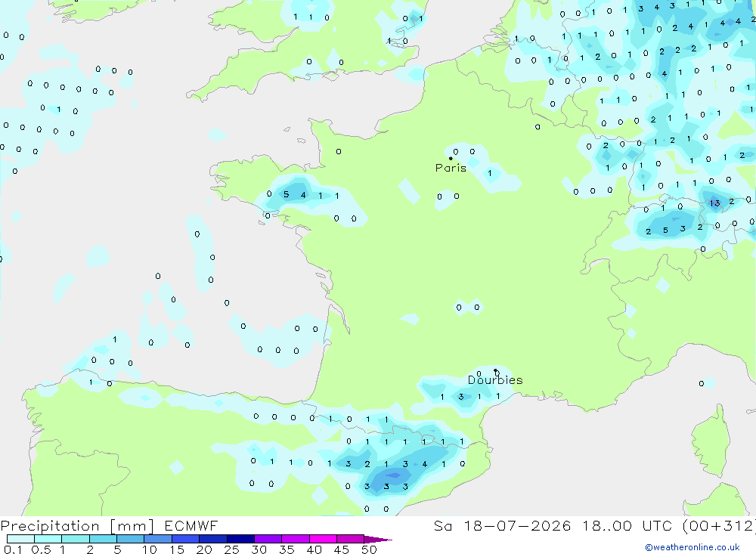Pick the 45–50 mm legend swatch
Image resolution: width=756 pixels, height=554 pixels.
point(351,539)
